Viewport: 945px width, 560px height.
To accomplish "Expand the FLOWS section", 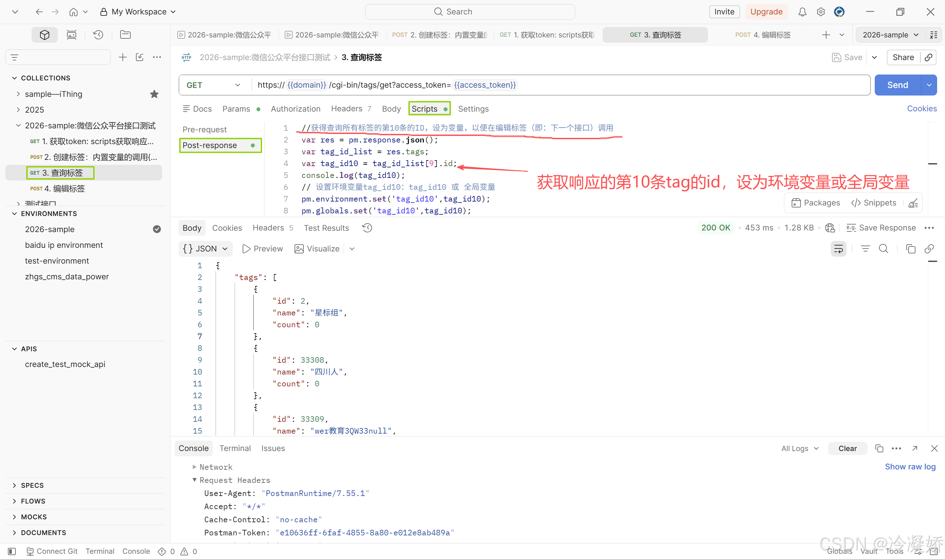I will pos(14,501).
